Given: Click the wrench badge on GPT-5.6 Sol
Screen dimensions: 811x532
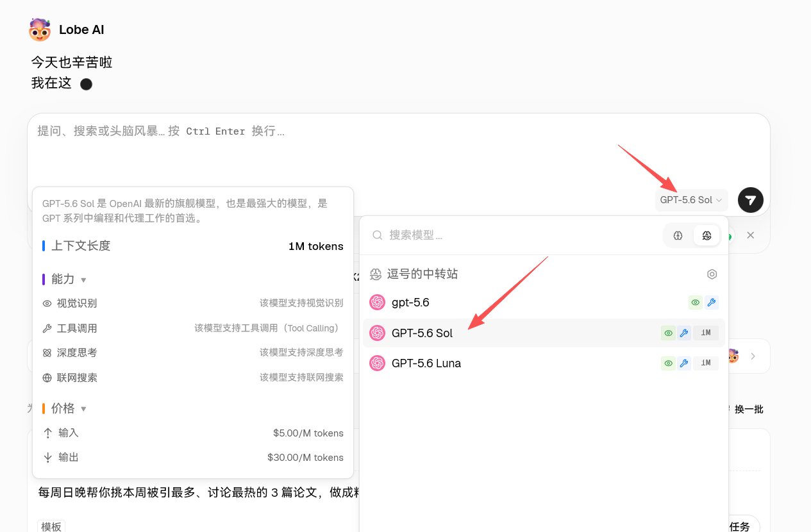Looking at the screenshot, I should click(x=684, y=333).
